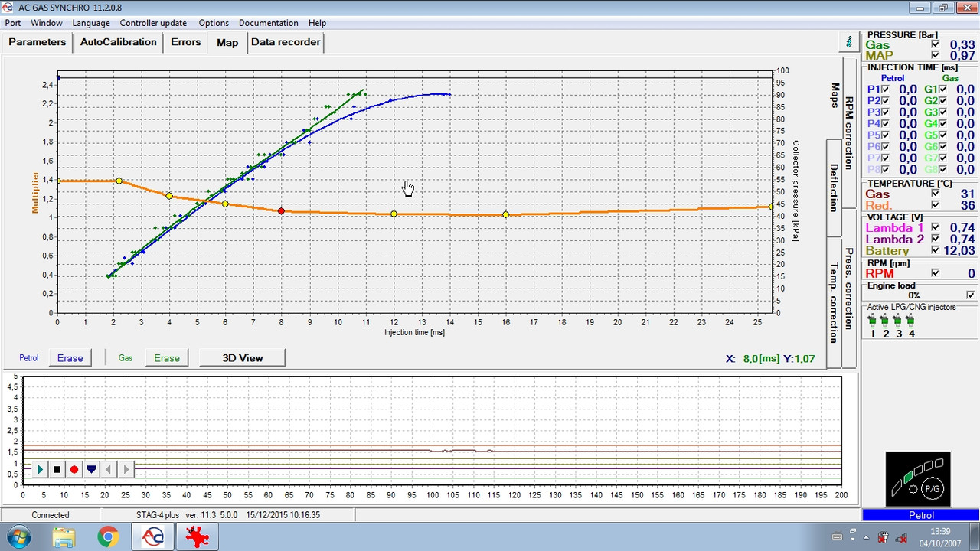980x551 pixels.
Task: Toggle the Lambda 1 voltage checkbox
Action: (935, 227)
